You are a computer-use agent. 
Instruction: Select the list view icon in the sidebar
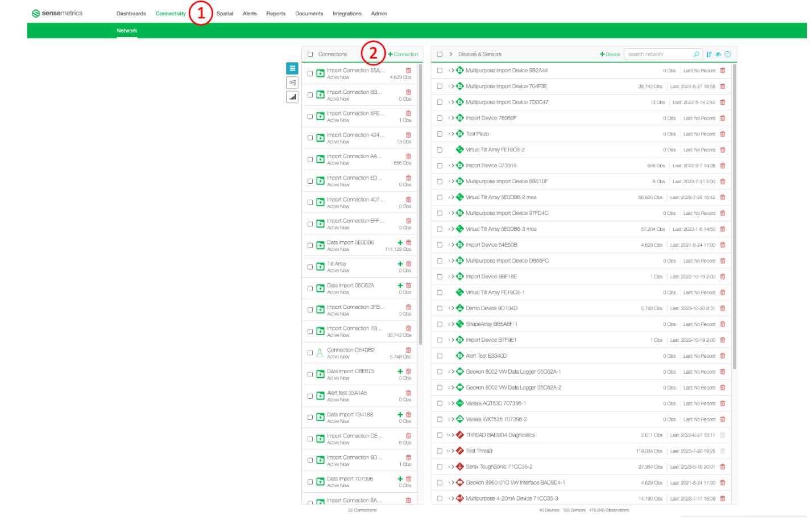[x=292, y=68]
